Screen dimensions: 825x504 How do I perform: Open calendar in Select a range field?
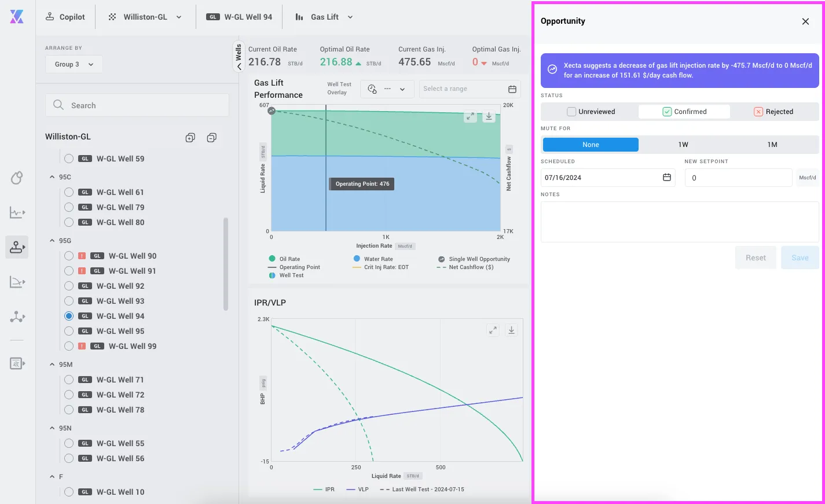click(512, 89)
